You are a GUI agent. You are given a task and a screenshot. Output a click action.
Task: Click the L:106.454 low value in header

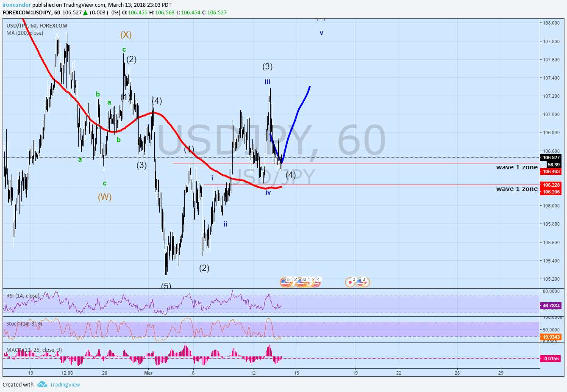tap(188, 12)
